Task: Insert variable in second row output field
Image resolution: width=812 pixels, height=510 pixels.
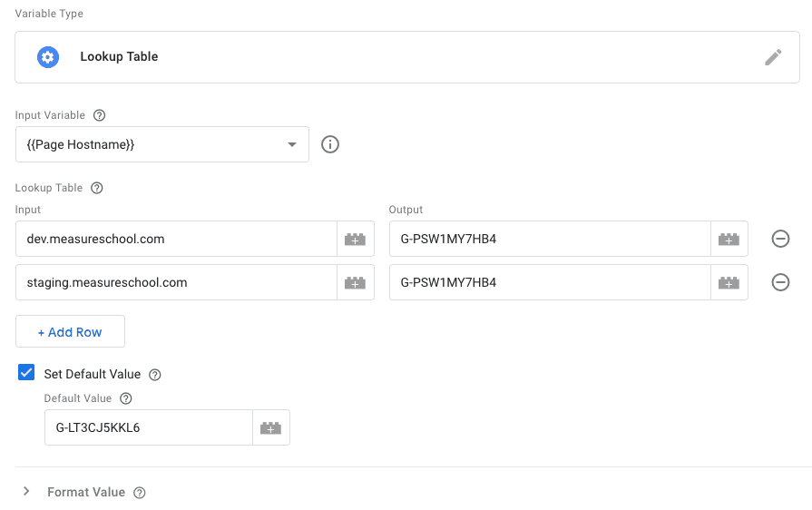Action: click(x=729, y=283)
